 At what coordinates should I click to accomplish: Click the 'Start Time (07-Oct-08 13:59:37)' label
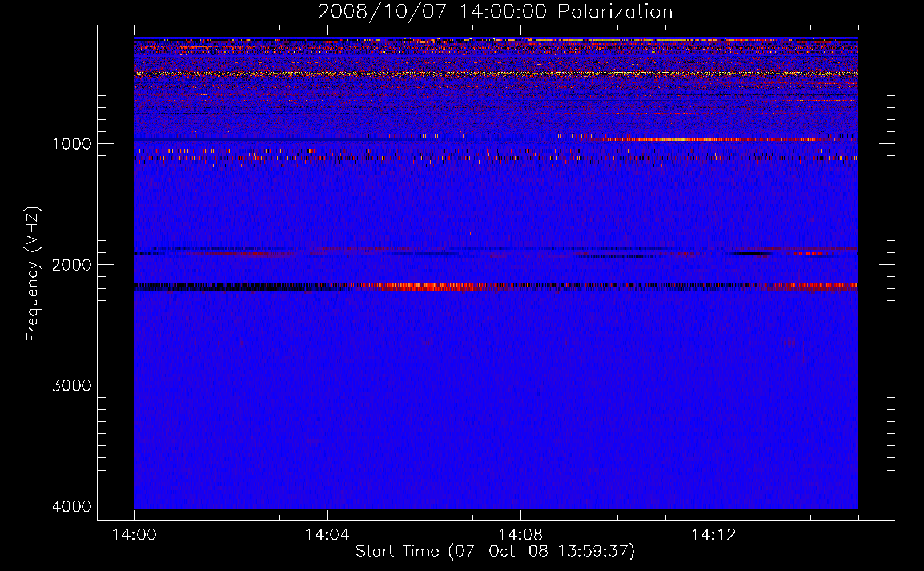point(495,552)
